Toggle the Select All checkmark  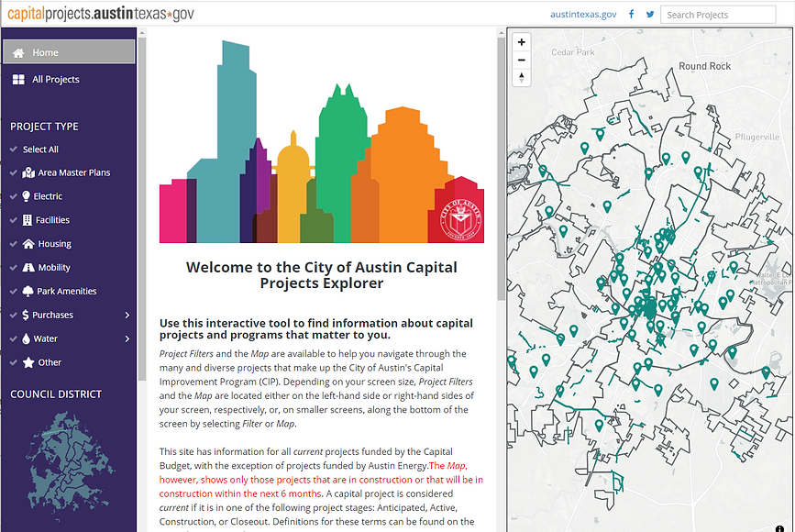14,150
